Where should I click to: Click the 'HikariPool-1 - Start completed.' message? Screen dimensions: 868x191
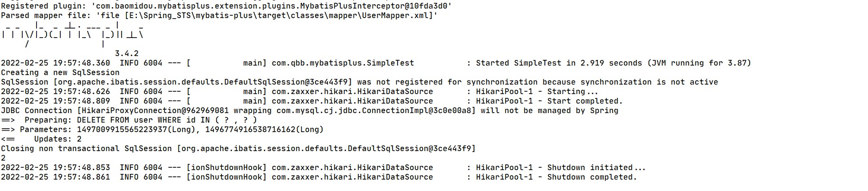pyautogui.click(x=549, y=101)
